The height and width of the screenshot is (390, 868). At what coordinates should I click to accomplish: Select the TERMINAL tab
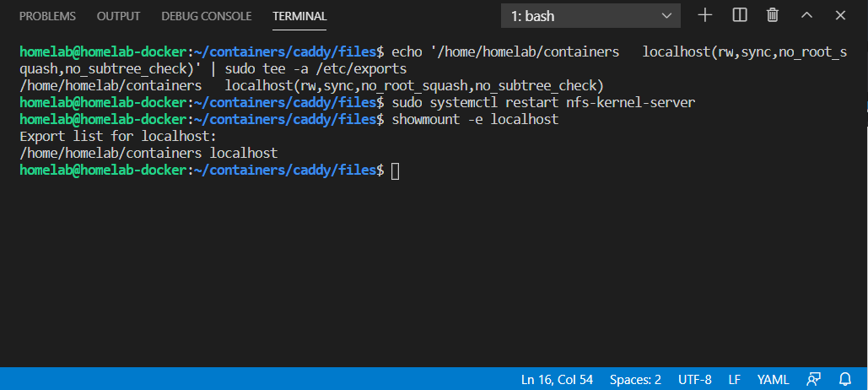[x=299, y=16]
